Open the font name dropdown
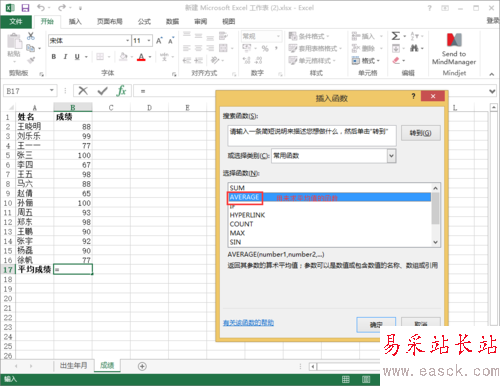This screenshot has height=386, width=500. pos(127,41)
